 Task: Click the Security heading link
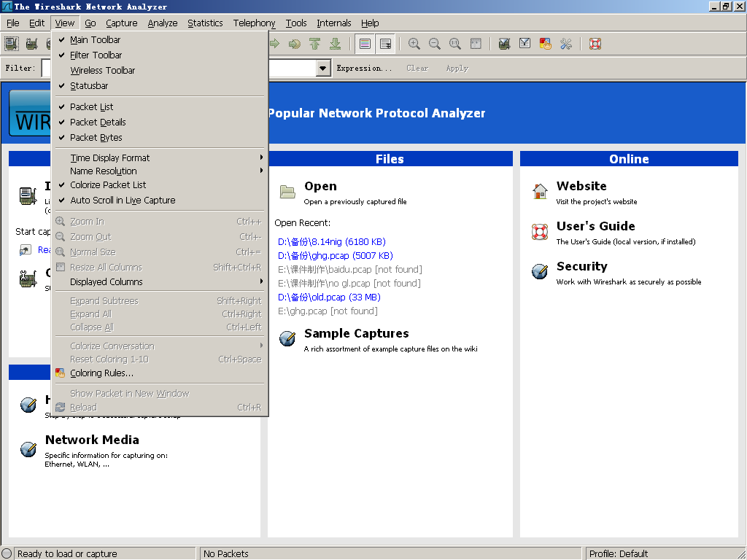(581, 266)
